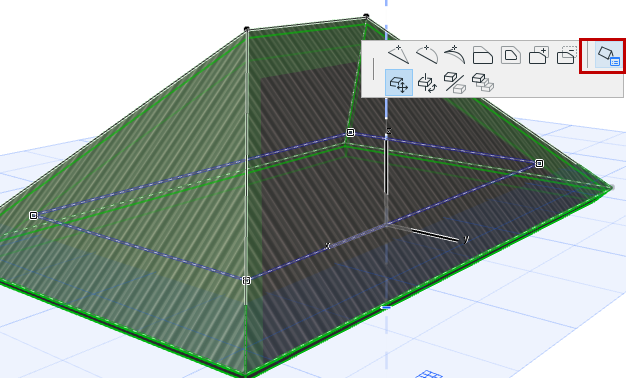Screen dimensions: 626x378
Task: Click the roof pivot polygon's rightmost corner handle
Action: coord(539,163)
